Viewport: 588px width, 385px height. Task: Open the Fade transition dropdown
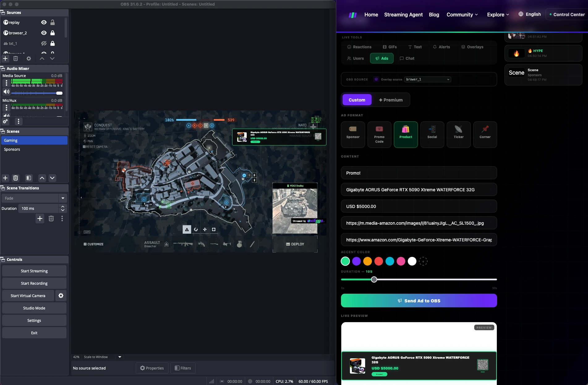(34, 198)
